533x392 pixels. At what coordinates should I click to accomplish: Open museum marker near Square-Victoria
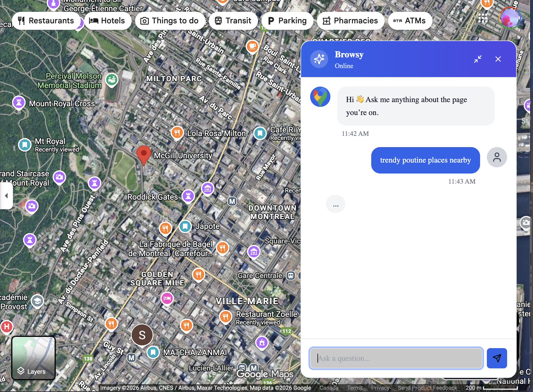(x=254, y=252)
